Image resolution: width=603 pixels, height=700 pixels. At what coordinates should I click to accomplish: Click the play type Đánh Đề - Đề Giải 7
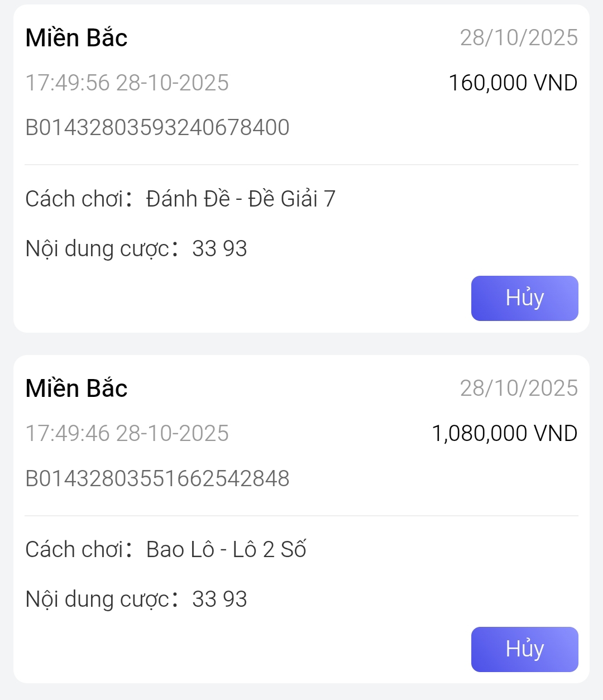(241, 199)
